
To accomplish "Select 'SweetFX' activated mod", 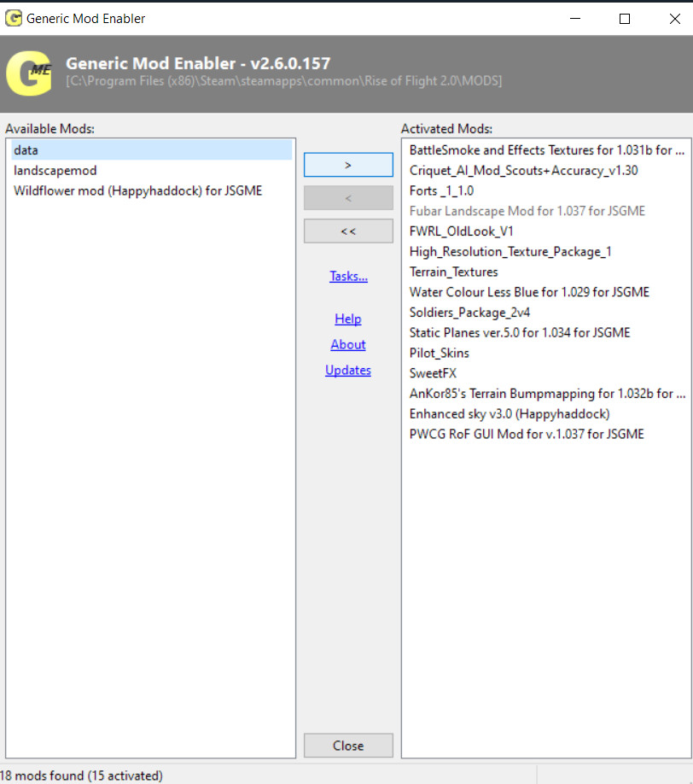I will [x=546, y=373].
